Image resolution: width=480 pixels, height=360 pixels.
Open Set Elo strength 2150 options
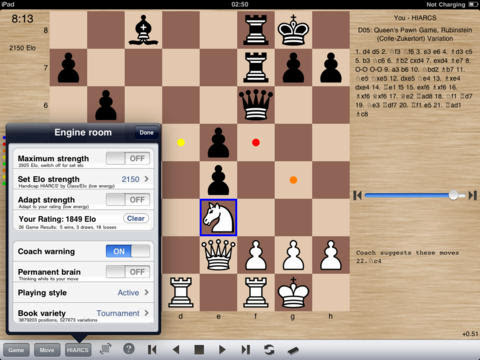point(83,180)
